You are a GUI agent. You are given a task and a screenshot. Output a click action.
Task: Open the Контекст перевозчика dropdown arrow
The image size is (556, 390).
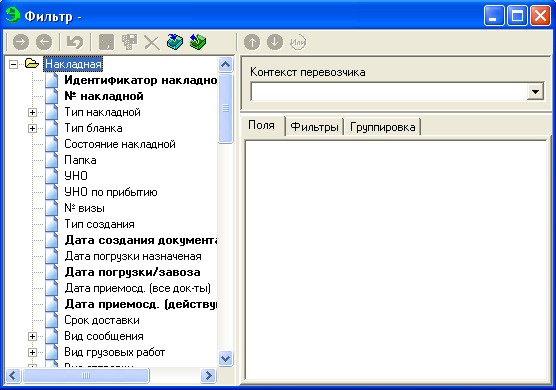coord(535,92)
